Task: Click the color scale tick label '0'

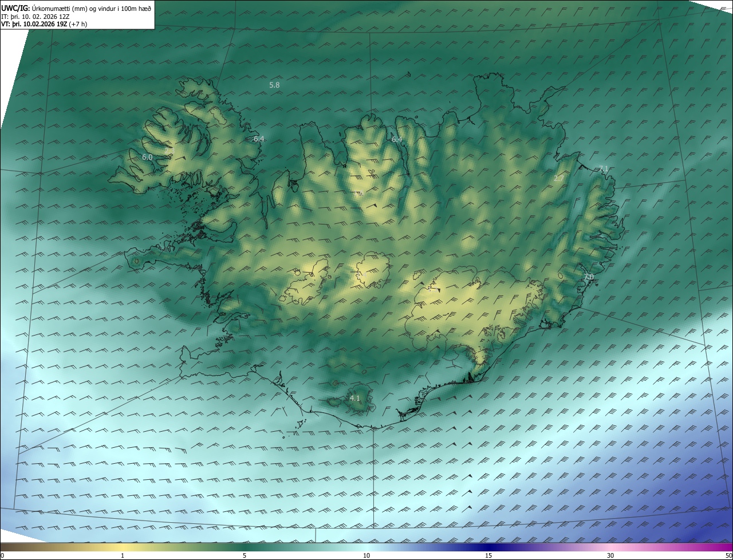Action: click(x=2, y=555)
